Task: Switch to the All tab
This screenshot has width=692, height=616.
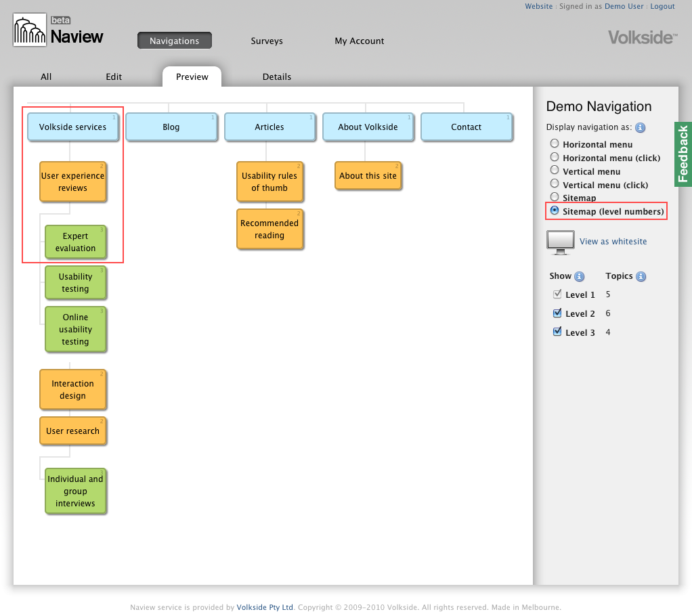Action: [x=46, y=76]
